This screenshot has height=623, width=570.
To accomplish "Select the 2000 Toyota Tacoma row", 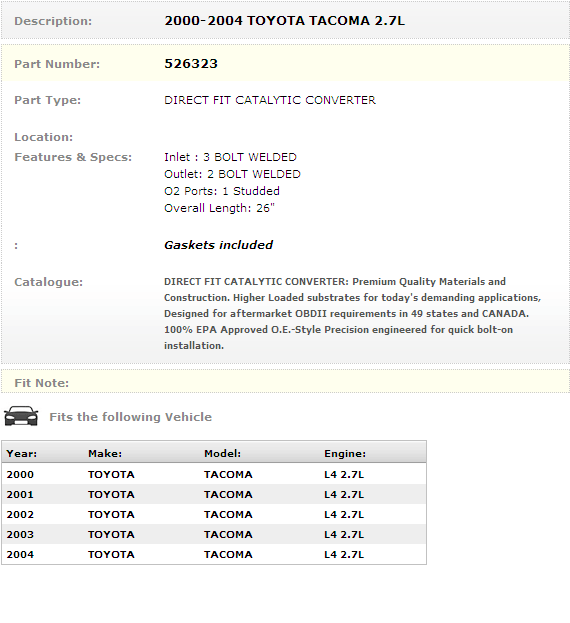I will (214, 474).
